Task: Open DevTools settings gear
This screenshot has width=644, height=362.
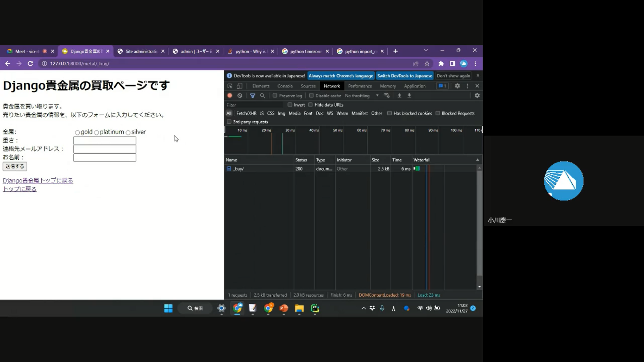Action: pyautogui.click(x=457, y=86)
